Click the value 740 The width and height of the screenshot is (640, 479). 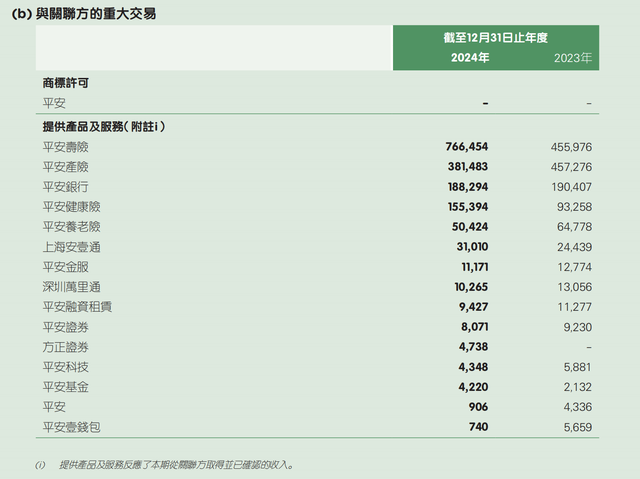click(x=478, y=427)
